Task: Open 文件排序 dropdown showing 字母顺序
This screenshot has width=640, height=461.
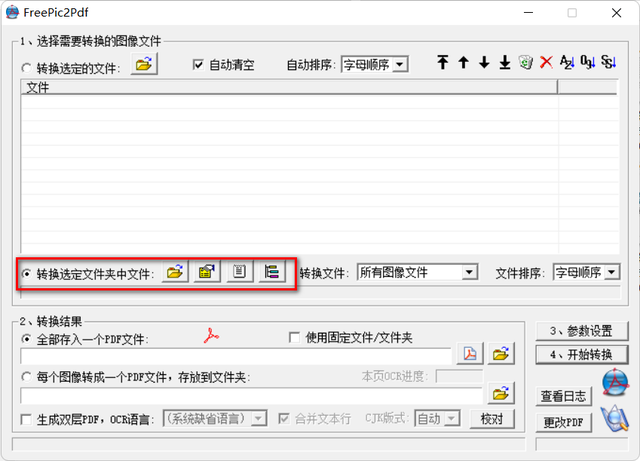Action: (587, 272)
